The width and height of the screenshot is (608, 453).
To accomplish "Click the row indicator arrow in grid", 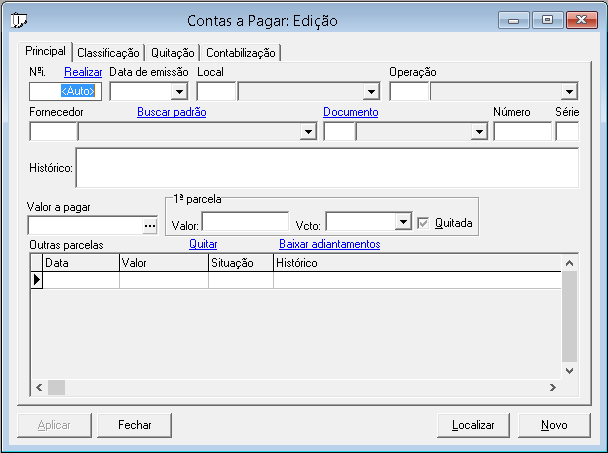I will coord(37,281).
